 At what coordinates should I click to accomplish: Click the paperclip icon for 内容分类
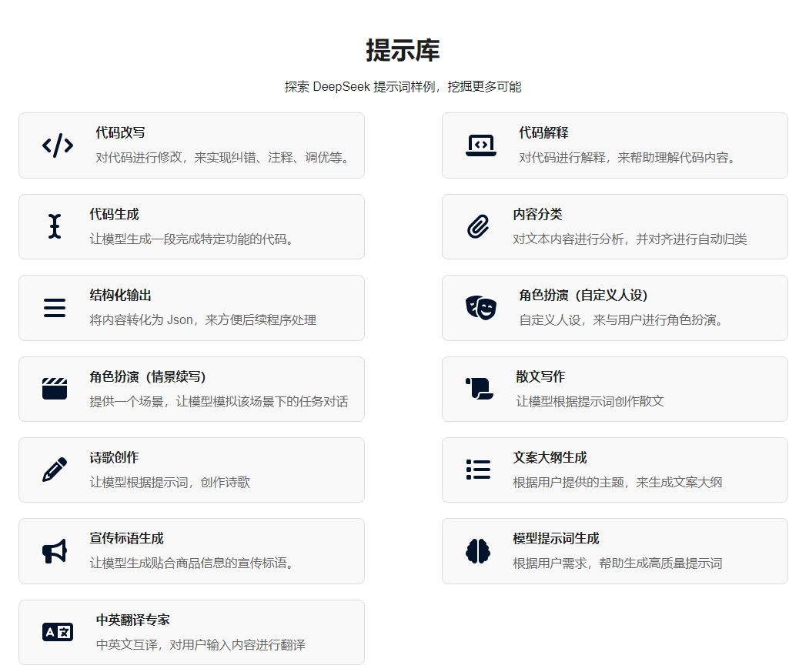point(478,226)
